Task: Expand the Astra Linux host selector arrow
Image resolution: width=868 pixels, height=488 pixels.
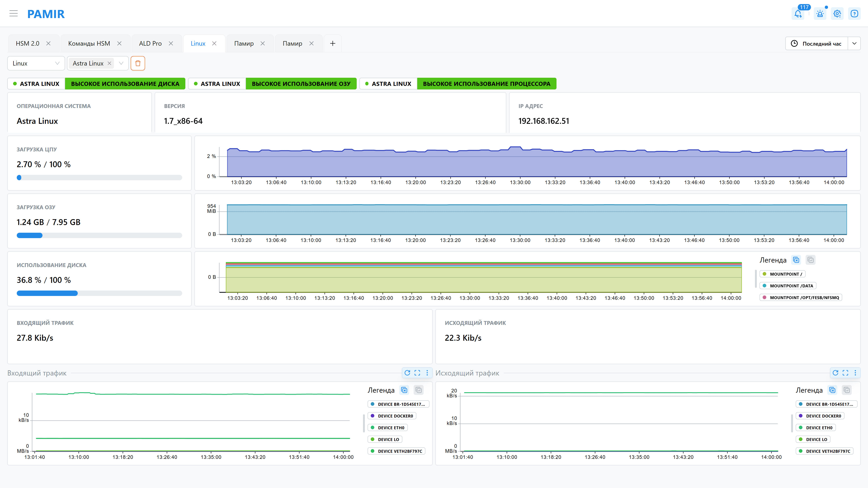Action: pyautogui.click(x=121, y=63)
